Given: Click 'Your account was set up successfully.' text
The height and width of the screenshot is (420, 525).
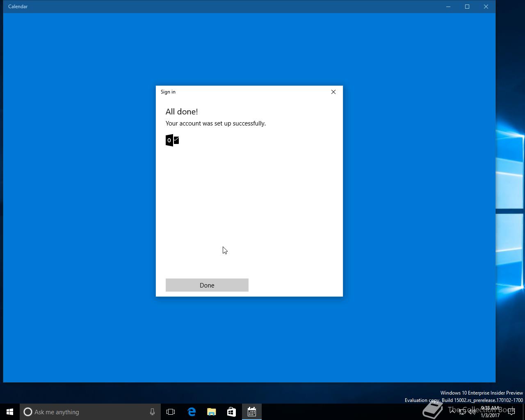Looking at the screenshot, I should coord(216,123).
